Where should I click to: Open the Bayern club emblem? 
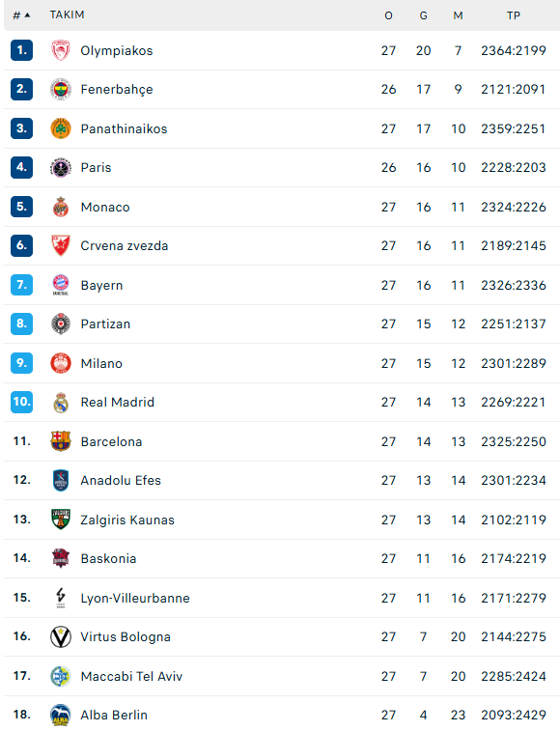(x=61, y=285)
